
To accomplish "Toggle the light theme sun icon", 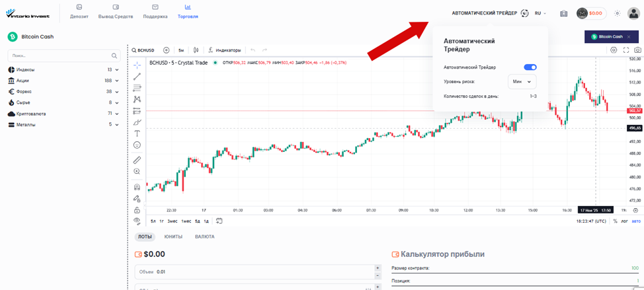I will [617, 13].
